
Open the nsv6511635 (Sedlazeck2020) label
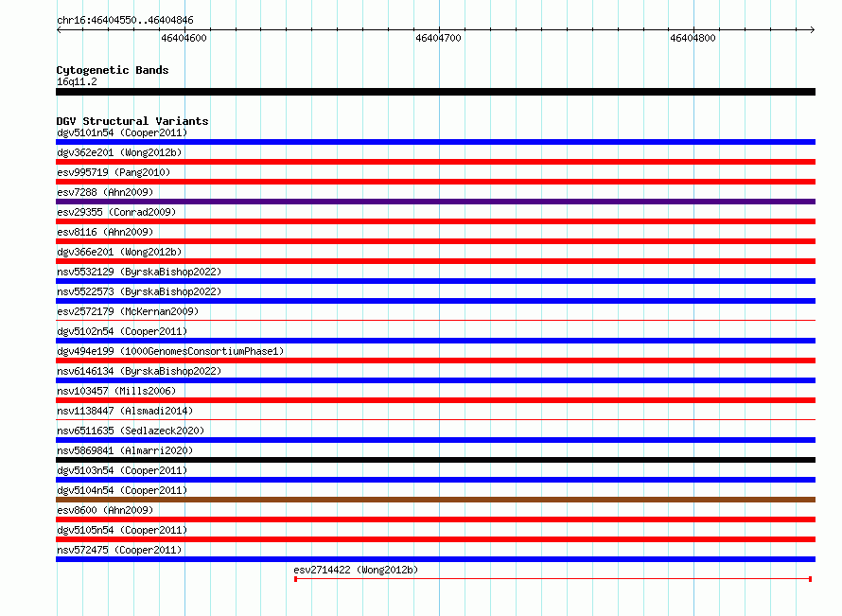[x=131, y=431]
